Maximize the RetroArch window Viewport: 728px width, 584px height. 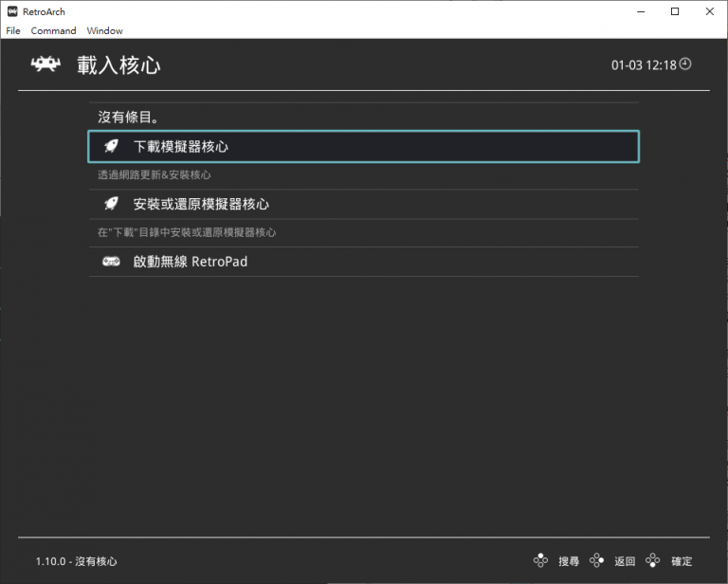[x=675, y=11]
